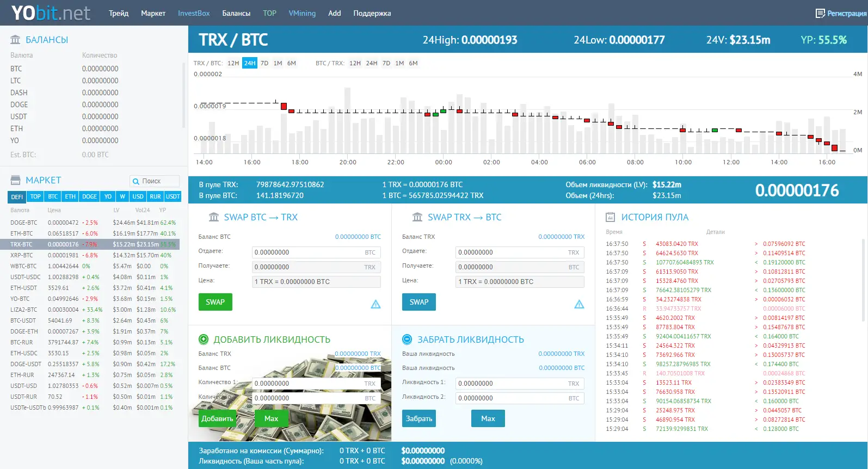Viewport: 868px width, 469px height.
Task: Click pool history entry 0.19120000 BTC
Action: 784,262
